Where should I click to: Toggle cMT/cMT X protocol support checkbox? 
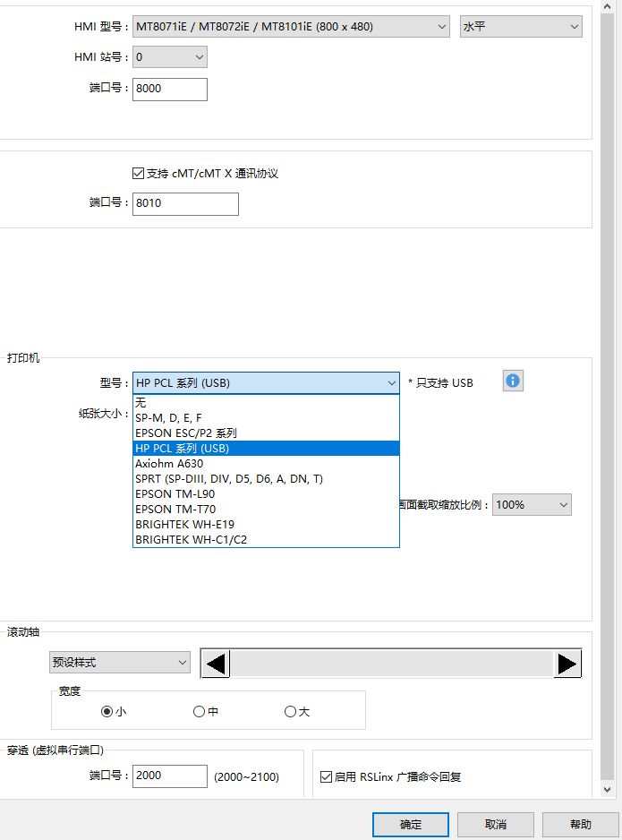coord(138,173)
